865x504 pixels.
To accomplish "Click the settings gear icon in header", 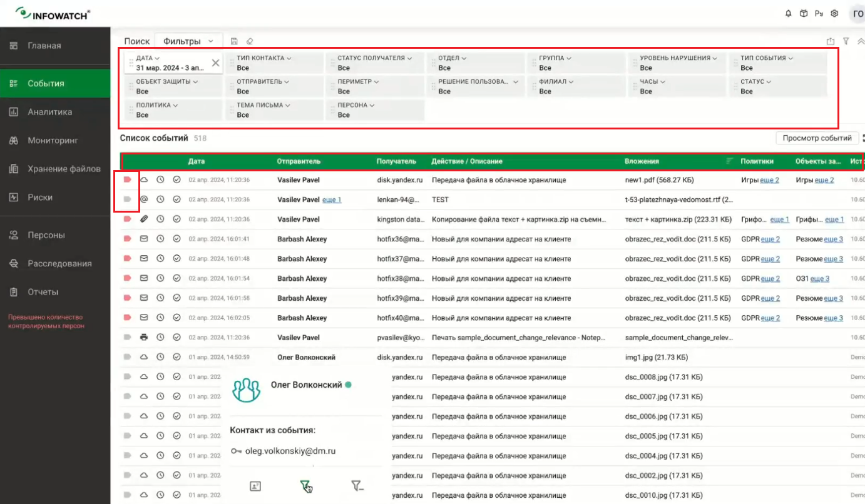I will tap(834, 14).
